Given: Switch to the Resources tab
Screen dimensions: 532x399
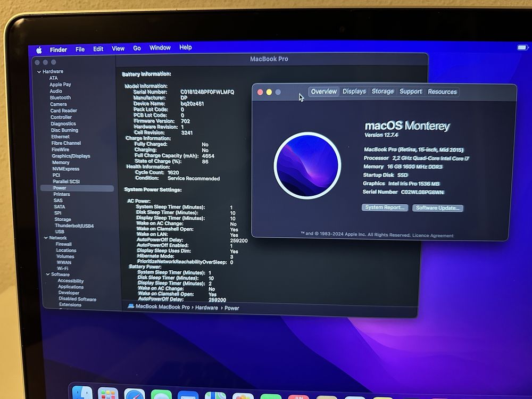Looking at the screenshot, I should click(442, 92).
